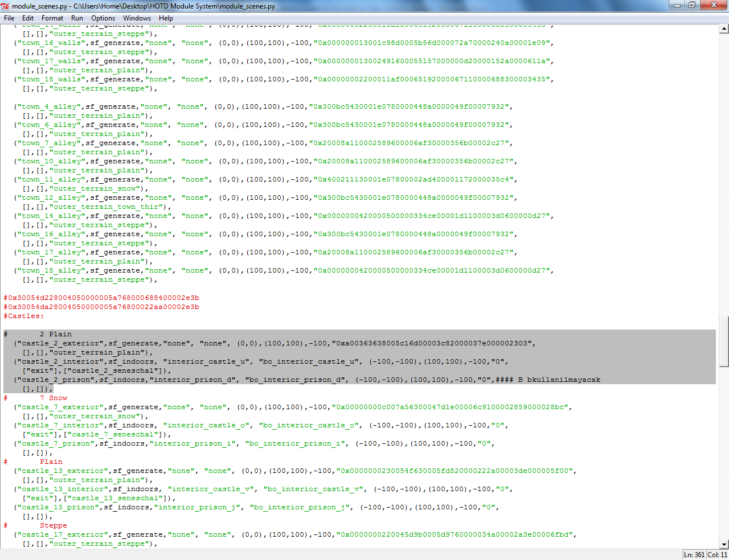Click the Col: 11 status indicator

coord(717,554)
